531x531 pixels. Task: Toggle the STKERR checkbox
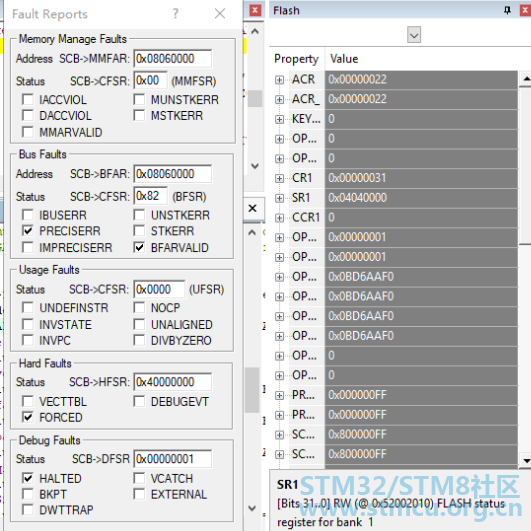click(x=139, y=231)
